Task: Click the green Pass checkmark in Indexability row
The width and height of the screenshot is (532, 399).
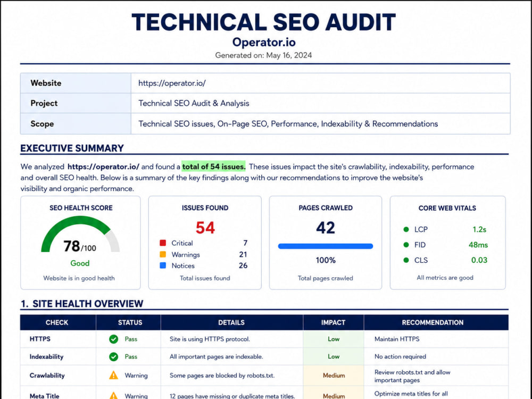Action: (x=114, y=356)
